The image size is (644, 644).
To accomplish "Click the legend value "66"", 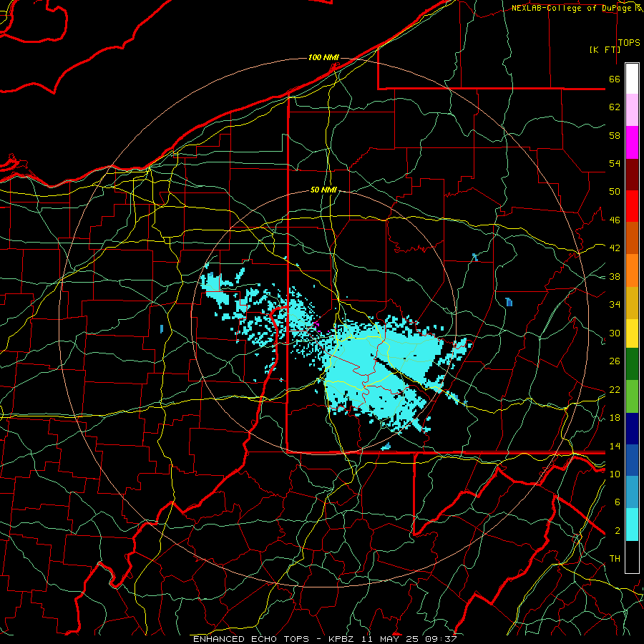I will pyautogui.click(x=615, y=79).
